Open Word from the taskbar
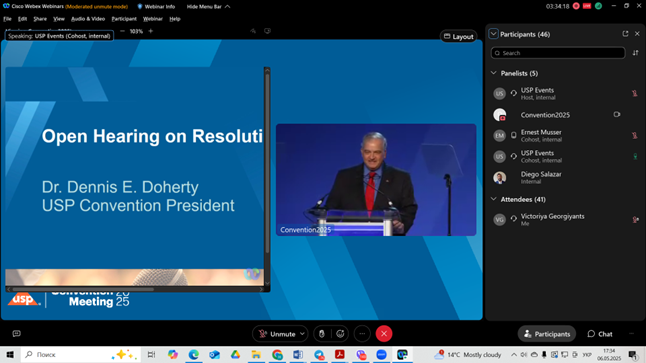 pyautogui.click(x=298, y=354)
